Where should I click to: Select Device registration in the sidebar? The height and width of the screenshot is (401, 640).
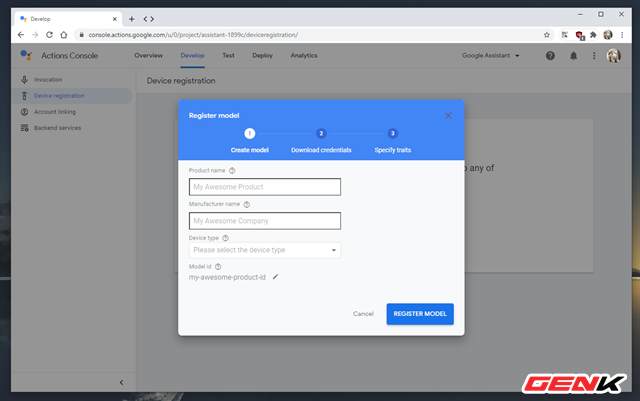[x=71, y=96]
